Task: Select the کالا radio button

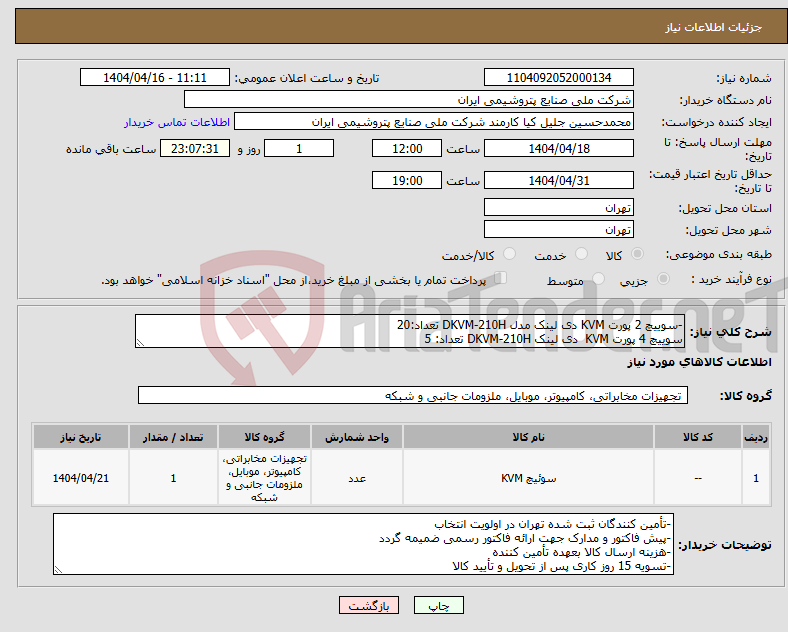Action: pos(637,254)
